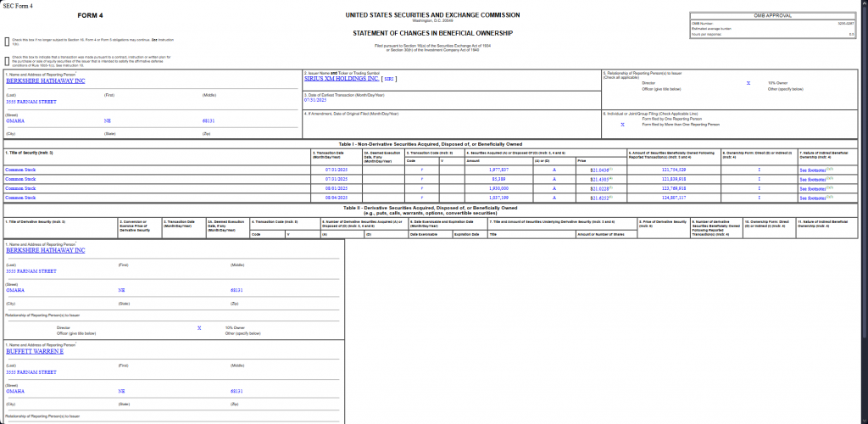
Task: Click 'OMAHA' in the lower Berkshire Hathaway section
Action: [15, 290]
